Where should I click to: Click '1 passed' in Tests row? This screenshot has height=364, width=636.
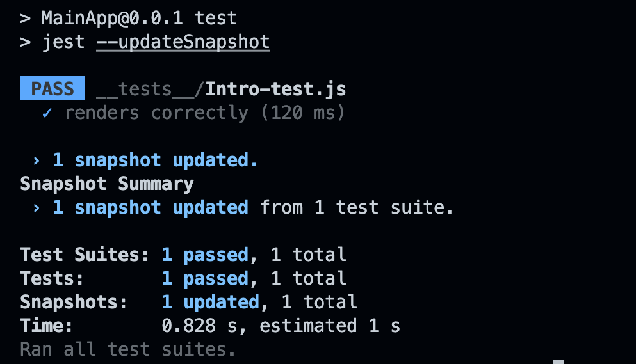point(205,278)
